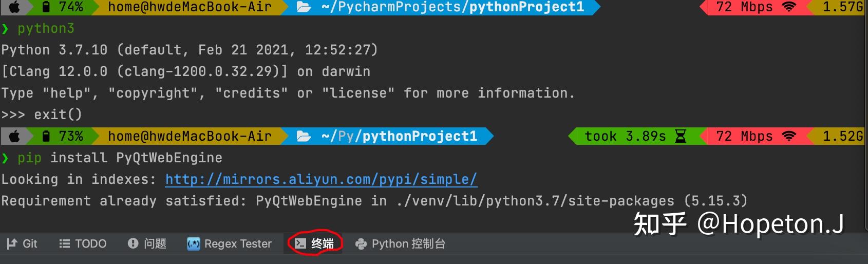
Task: Open the Git tool window tab
Action: (22, 244)
